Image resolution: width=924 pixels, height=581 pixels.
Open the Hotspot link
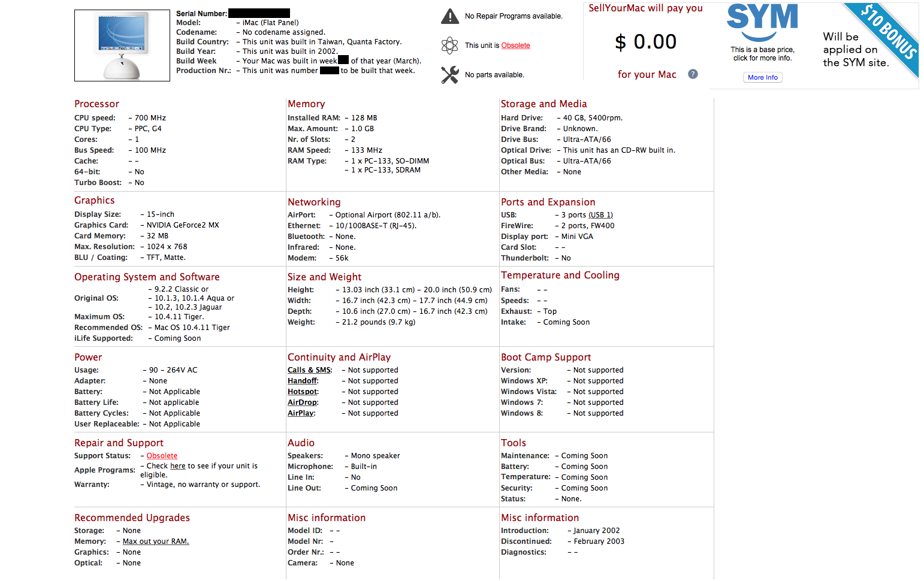click(303, 392)
